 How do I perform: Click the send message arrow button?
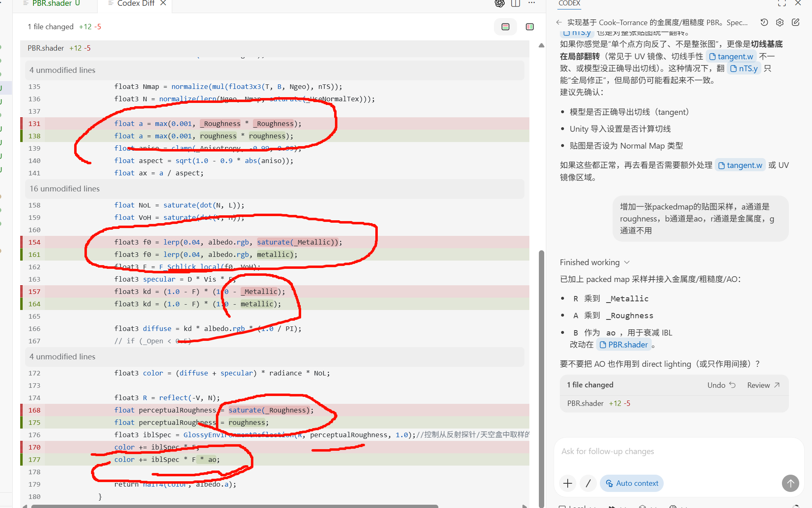pyautogui.click(x=790, y=483)
